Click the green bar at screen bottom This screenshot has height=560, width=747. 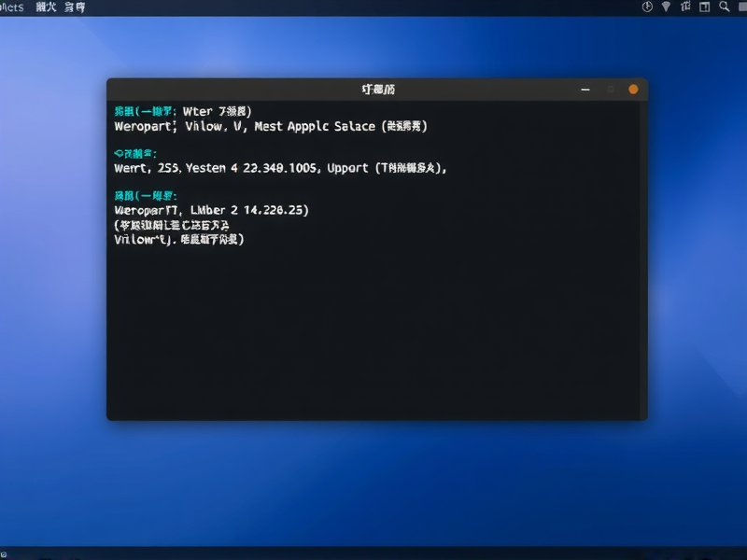coord(373,555)
